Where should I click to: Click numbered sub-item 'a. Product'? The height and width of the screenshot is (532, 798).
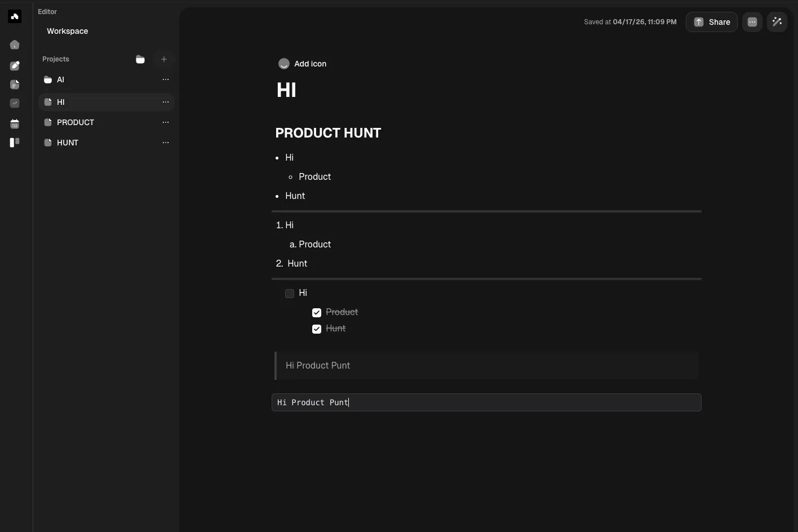[311, 245]
